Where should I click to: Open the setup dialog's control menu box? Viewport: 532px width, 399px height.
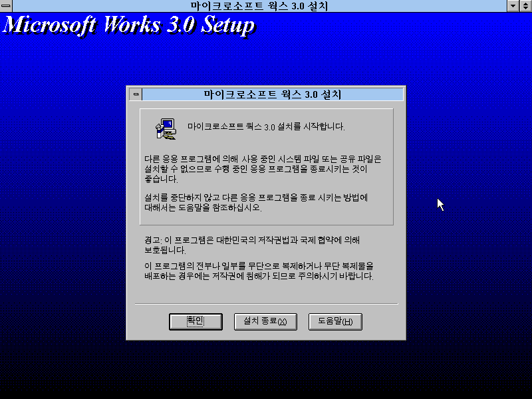pos(136,94)
